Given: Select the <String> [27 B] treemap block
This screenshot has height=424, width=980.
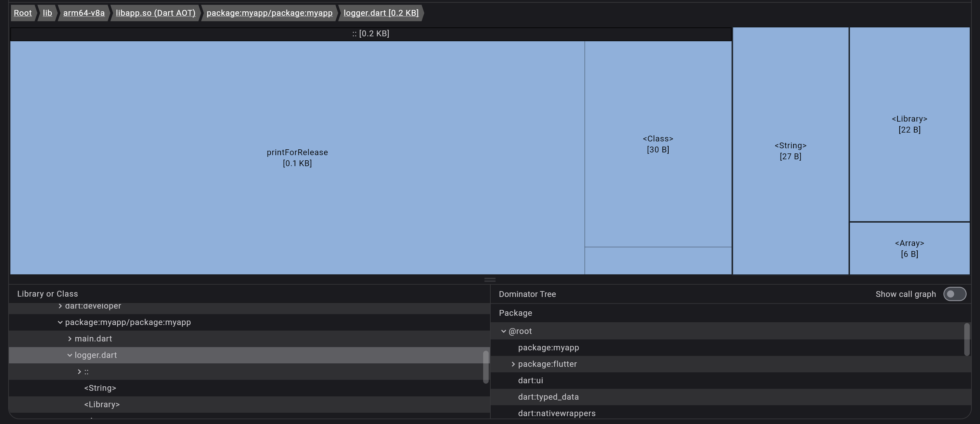Looking at the screenshot, I should 790,151.
